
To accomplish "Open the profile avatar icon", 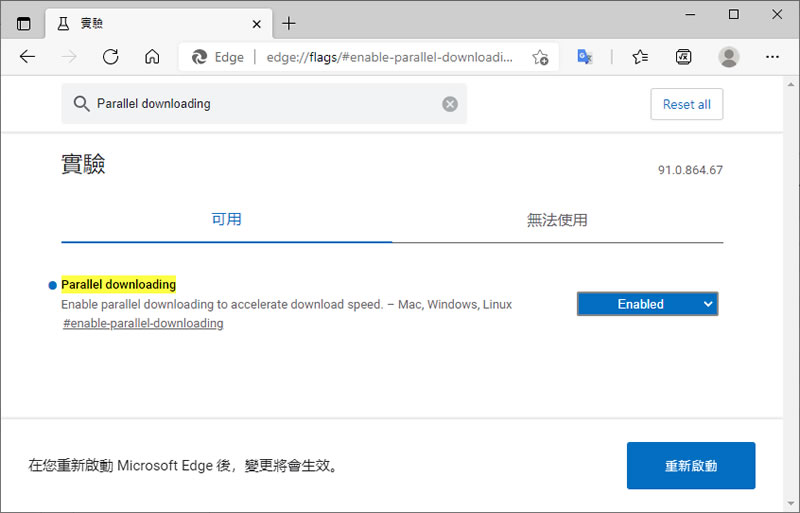I will pyautogui.click(x=729, y=57).
